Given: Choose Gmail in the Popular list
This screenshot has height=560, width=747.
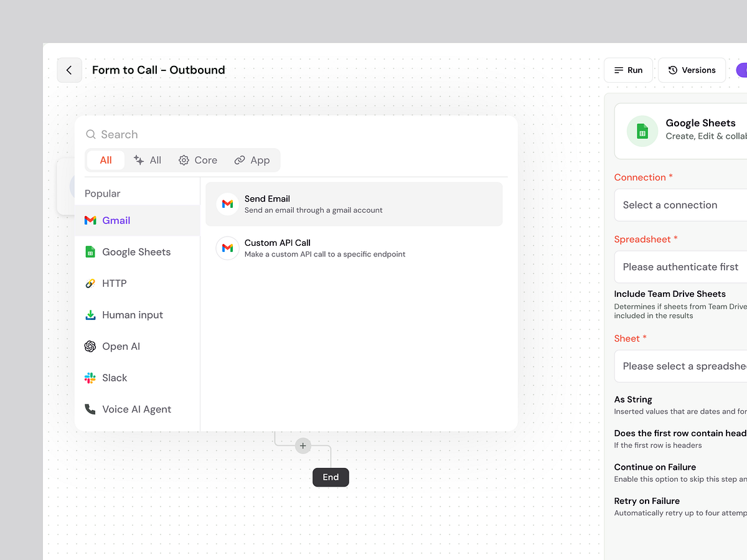Looking at the screenshot, I should [x=137, y=220].
